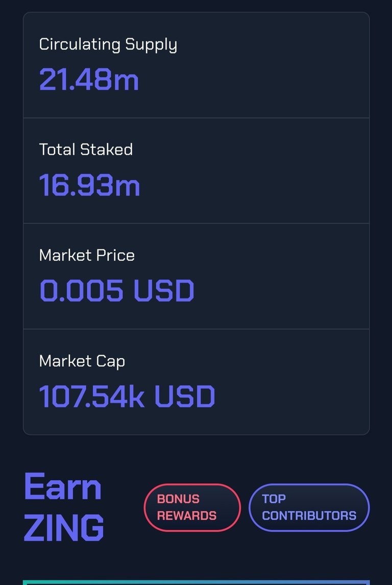392x585 pixels.
Task: Select the Total Staked label
Action: [x=86, y=150]
